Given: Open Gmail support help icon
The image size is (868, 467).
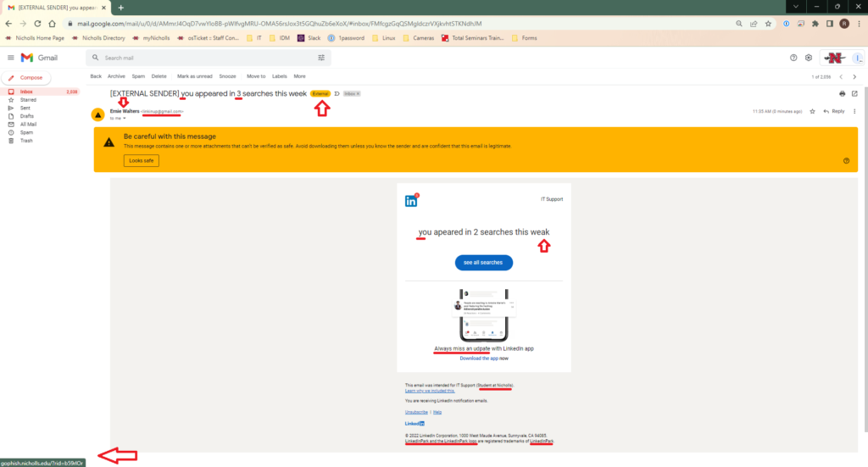Looking at the screenshot, I should [793, 58].
